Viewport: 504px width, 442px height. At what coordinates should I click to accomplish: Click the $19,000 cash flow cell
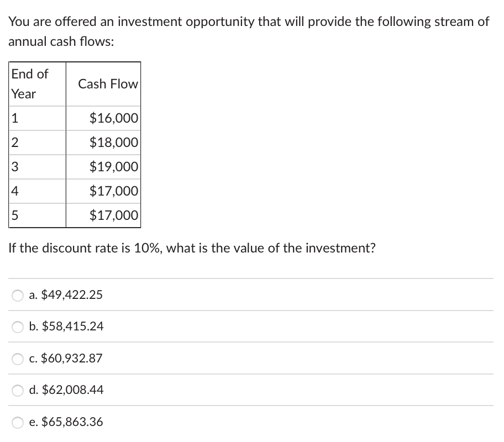point(113,166)
